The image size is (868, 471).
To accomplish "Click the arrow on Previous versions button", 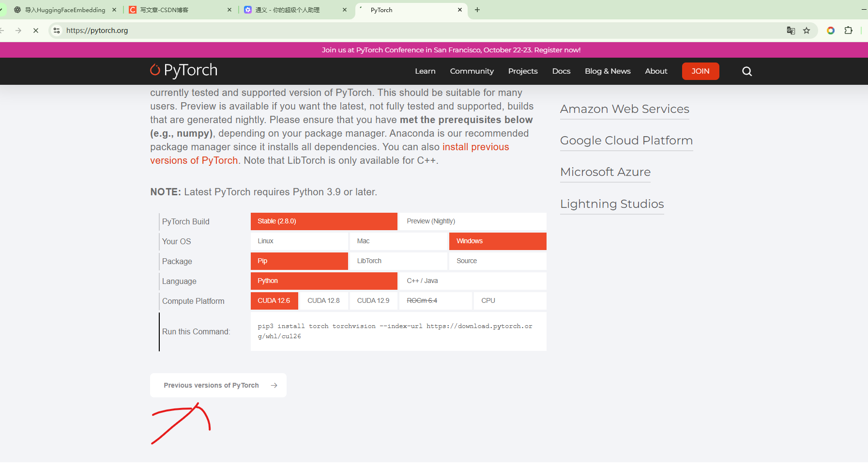I will tap(274, 386).
